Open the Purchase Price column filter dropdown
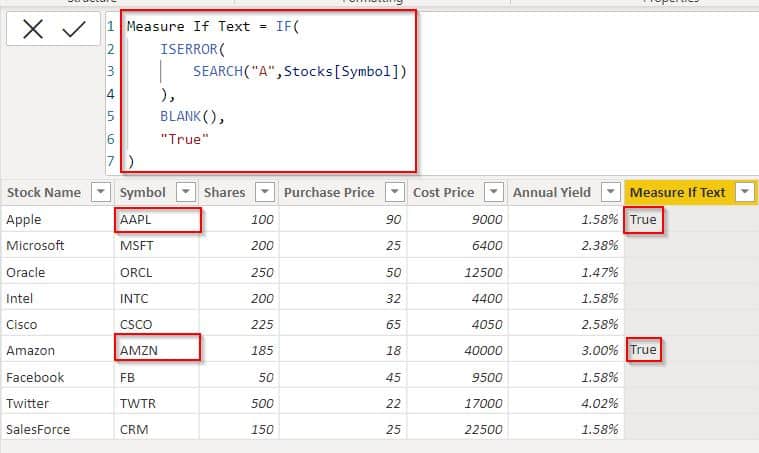 [395, 192]
